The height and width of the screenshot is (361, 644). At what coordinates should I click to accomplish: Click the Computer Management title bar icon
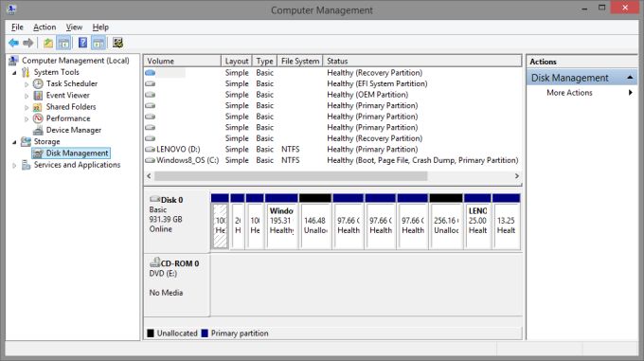click(11, 9)
